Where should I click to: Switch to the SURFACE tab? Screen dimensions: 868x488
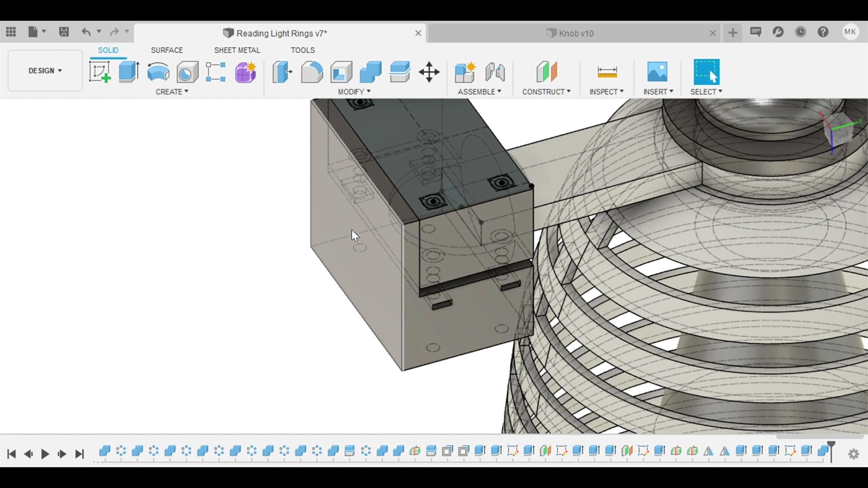167,50
